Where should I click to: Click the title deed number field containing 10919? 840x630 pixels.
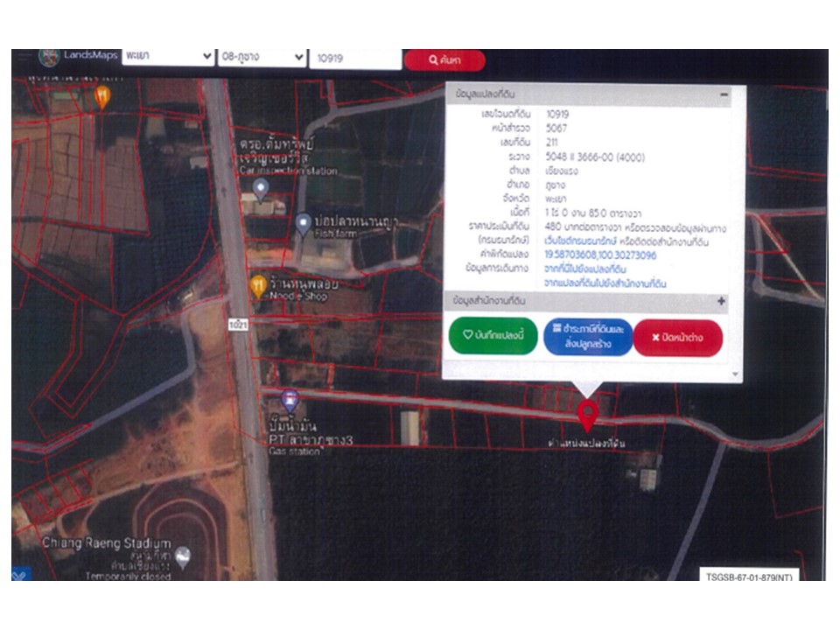[x=354, y=59]
